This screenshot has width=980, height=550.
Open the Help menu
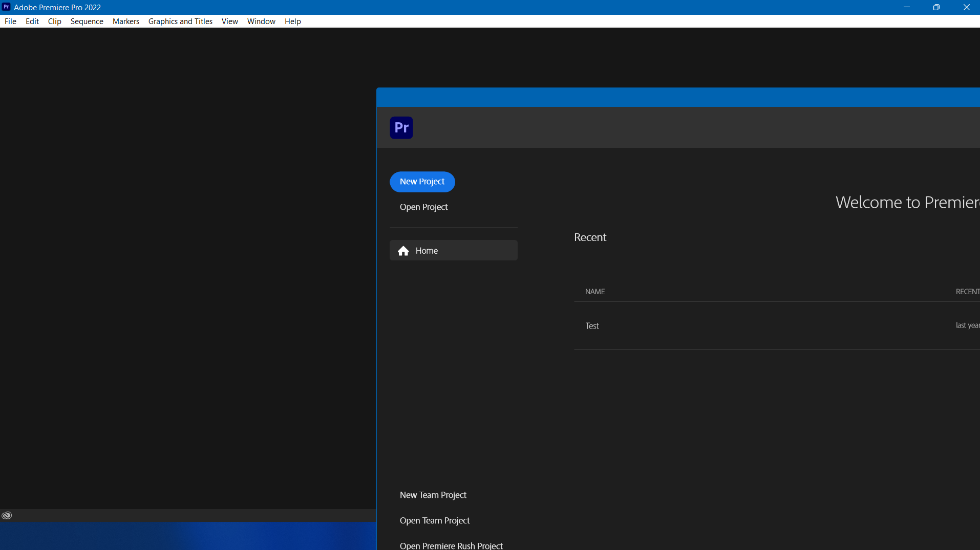[x=292, y=21]
